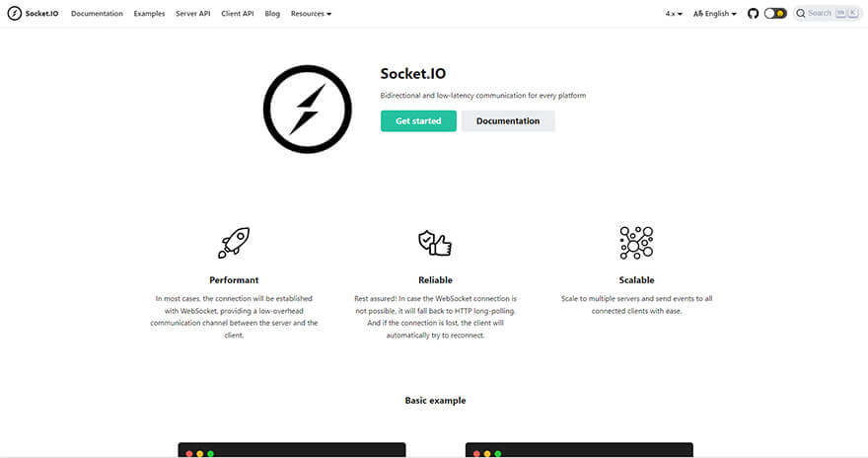Open the Blog link in navbar

(272, 13)
